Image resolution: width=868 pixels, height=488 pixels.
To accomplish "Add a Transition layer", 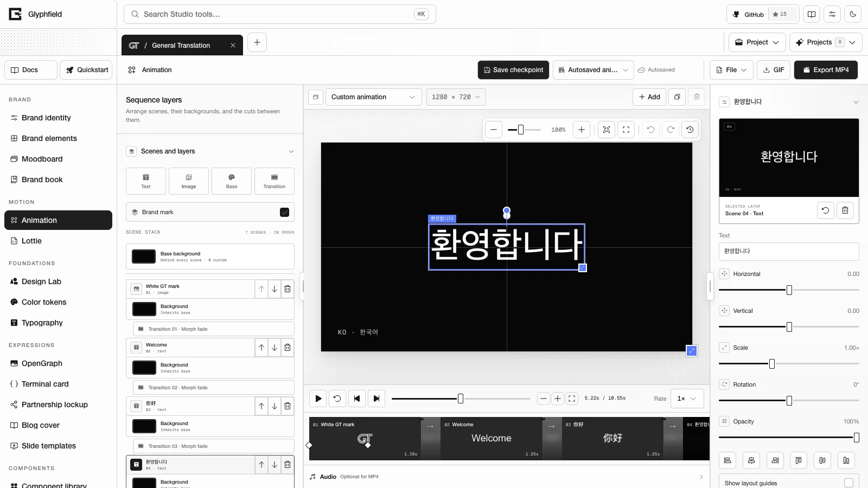I will 275,181.
